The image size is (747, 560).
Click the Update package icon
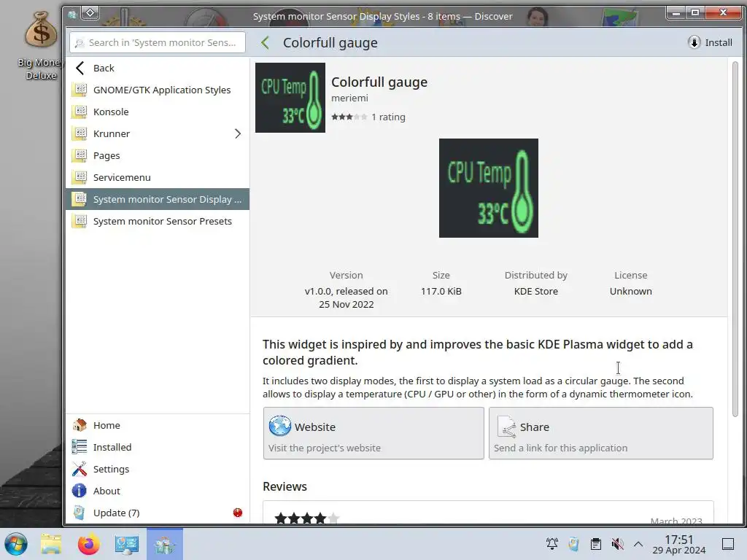(x=80, y=513)
